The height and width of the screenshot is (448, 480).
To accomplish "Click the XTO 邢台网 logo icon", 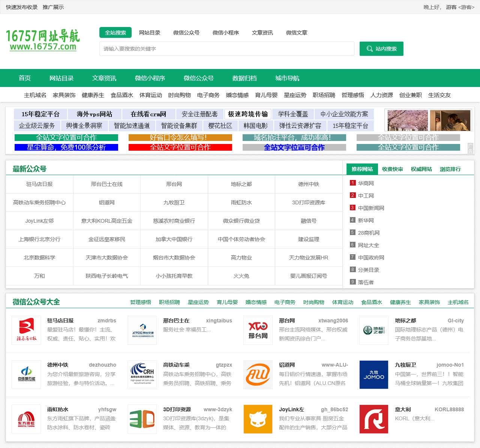I will (x=258, y=330).
